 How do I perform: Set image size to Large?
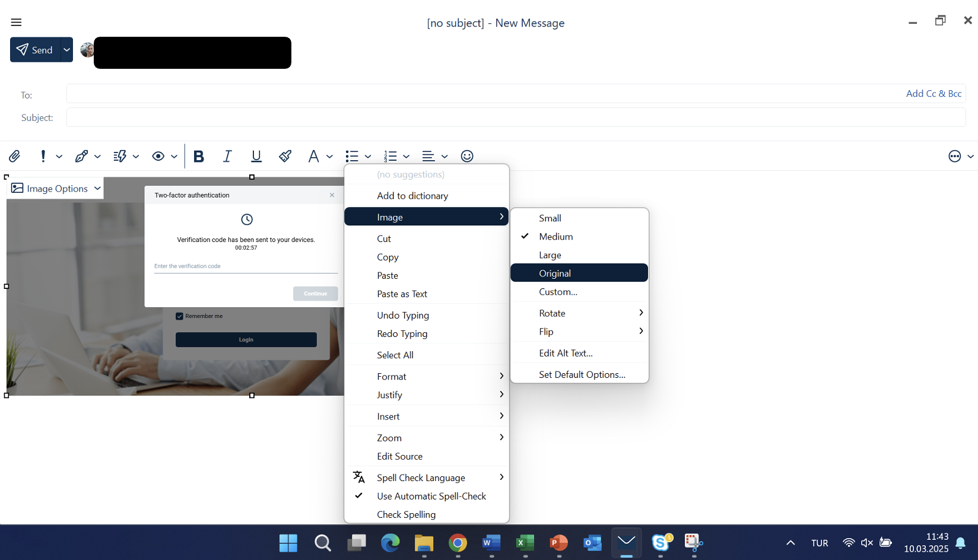[x=579, y=255]
